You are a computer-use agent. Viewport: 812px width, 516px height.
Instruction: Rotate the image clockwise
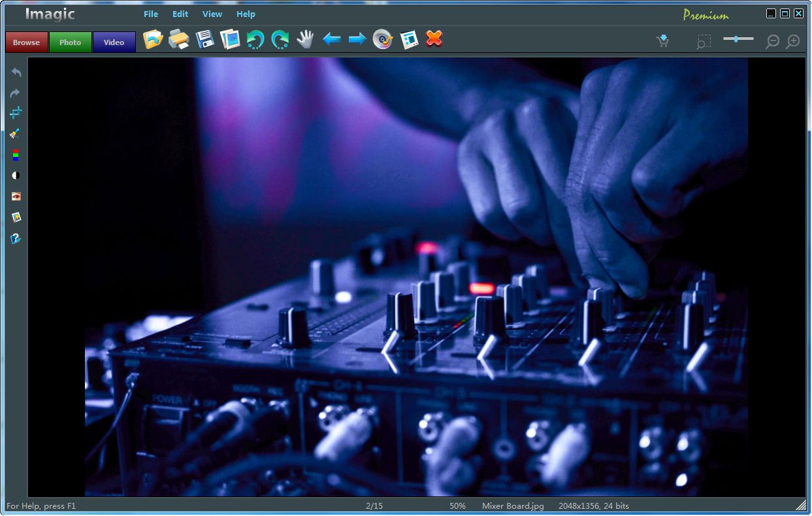tap(280, 40)
